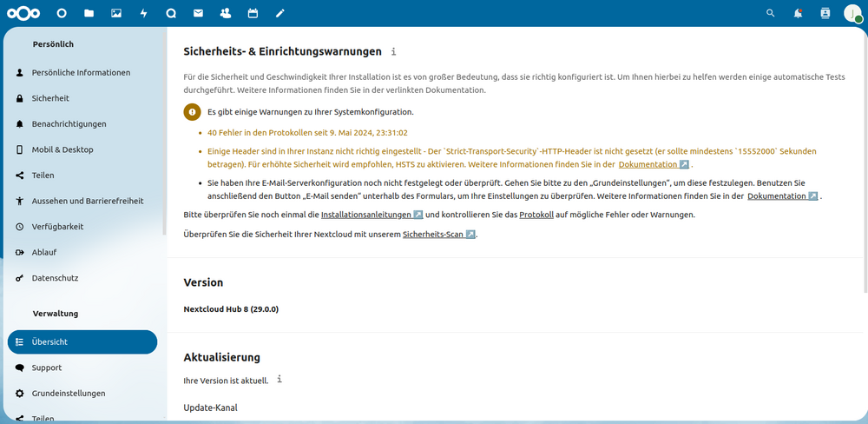Click the 'Update-Kanal' label
868x424 pixels.
tap(210, 408)
